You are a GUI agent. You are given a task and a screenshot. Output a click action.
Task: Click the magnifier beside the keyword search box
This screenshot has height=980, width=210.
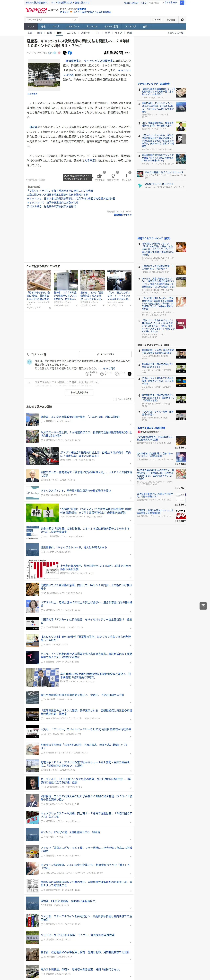[75, 20]
